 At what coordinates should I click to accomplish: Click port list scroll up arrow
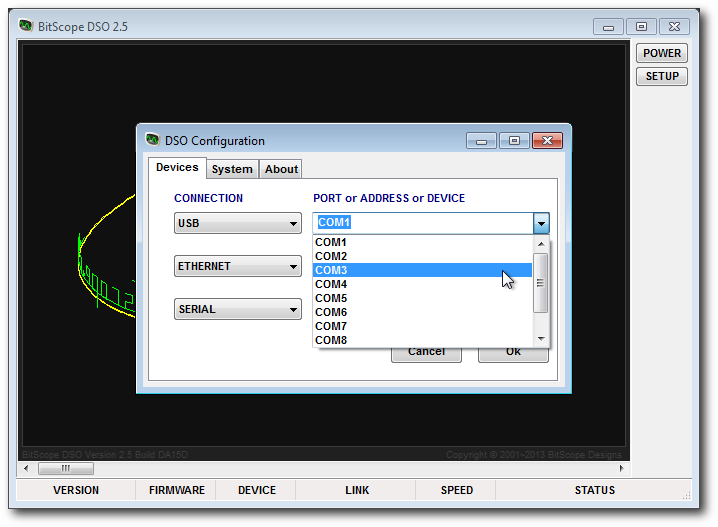541,244
